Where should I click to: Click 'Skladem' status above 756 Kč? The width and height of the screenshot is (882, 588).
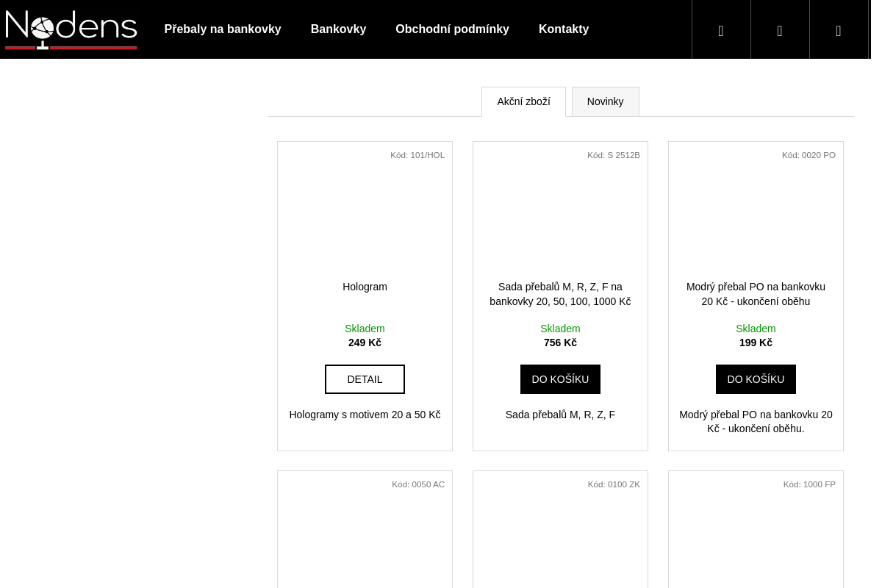tap(560, 329)
